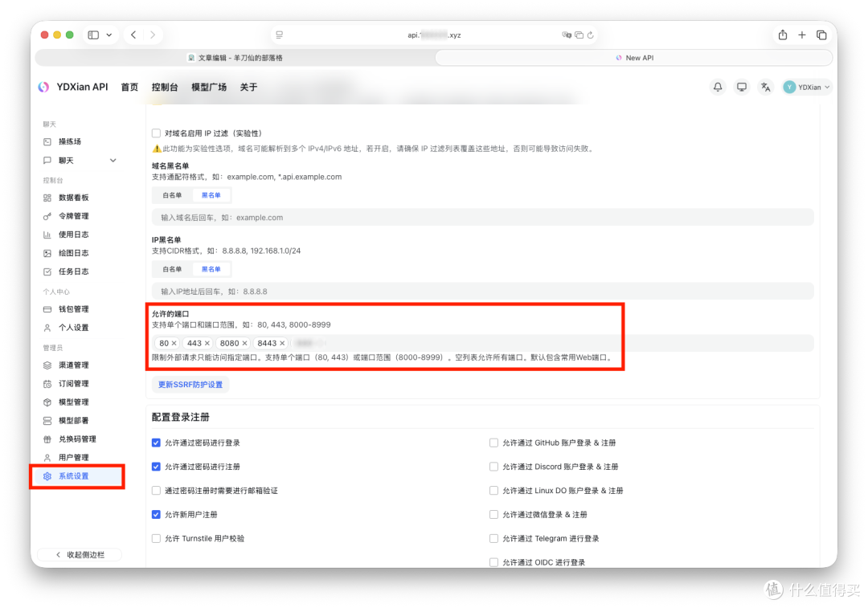Open a new Safari tab with plus icon
This screenshot has width=868, height=608.
[801, 35]
